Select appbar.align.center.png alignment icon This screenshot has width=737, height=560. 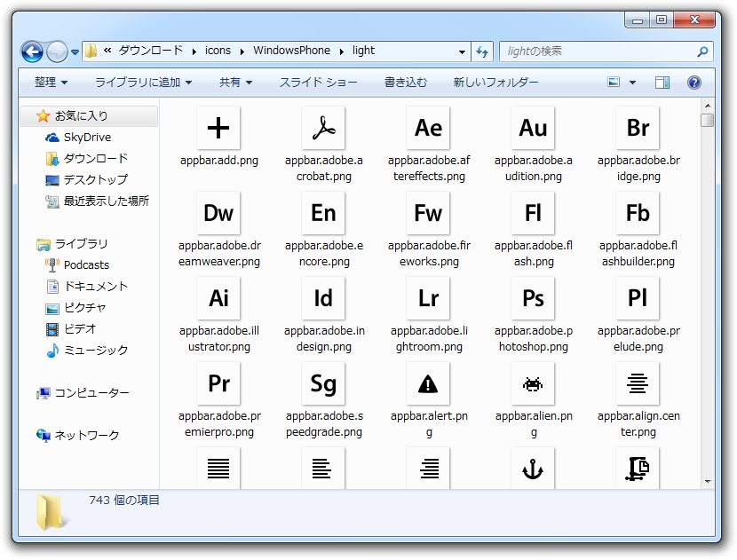(637, 383)
